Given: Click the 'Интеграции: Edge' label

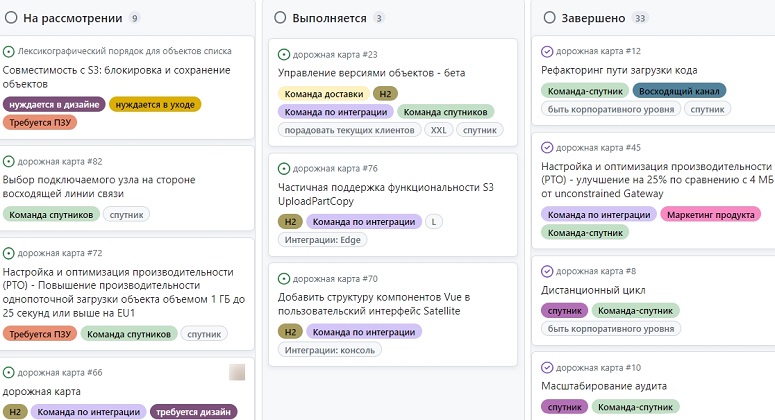Looking at the screenshot, I should click(323, 240).
